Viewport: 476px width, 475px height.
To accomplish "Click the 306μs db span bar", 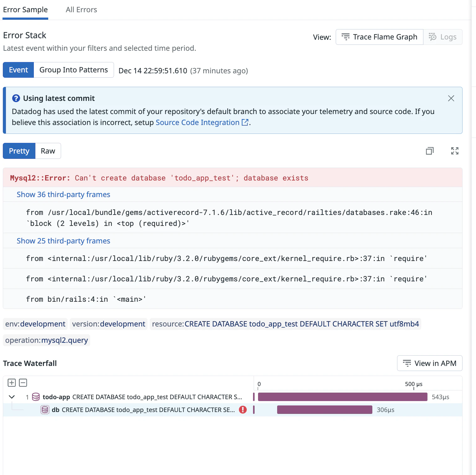I will point(325,410).
